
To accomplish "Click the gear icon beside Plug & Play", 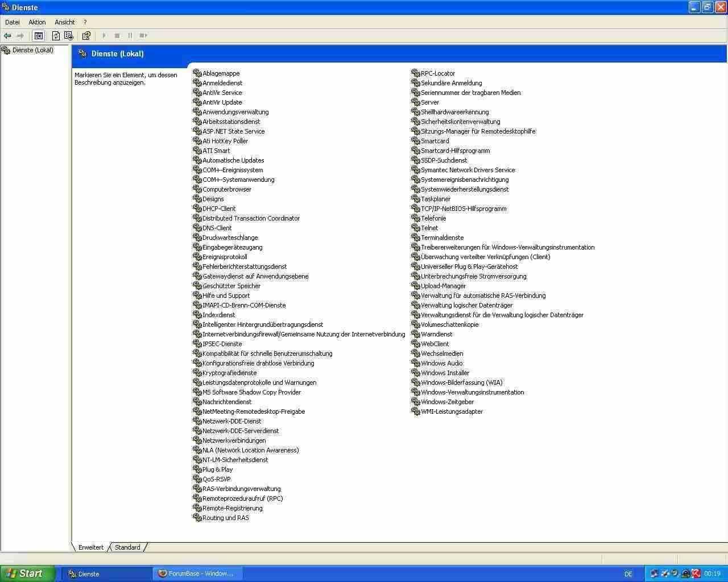I will tap(197, 469).
